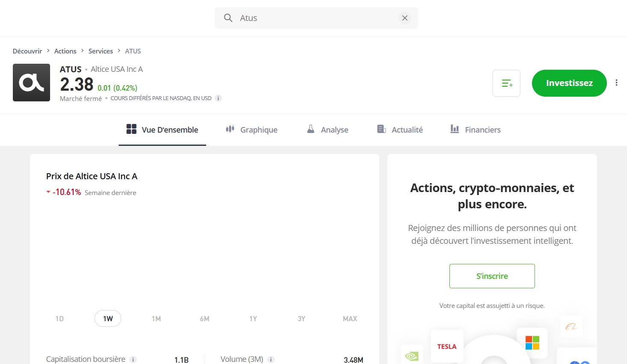627x364 pixels.
Task: Open the three-dot more options menu
Action: click(616, 83)
